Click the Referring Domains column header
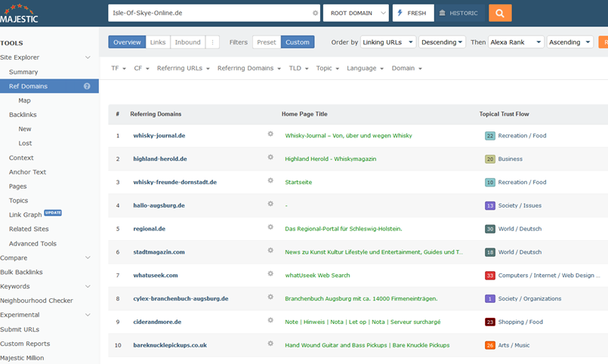 156,114
